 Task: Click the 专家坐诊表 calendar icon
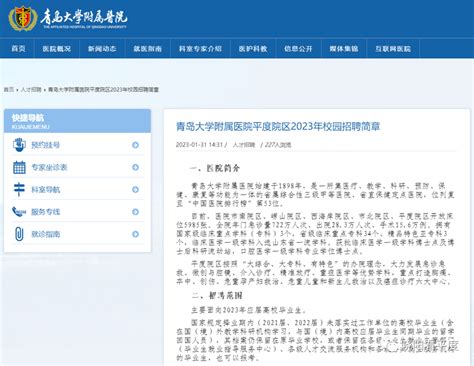[x=19, y=167]
